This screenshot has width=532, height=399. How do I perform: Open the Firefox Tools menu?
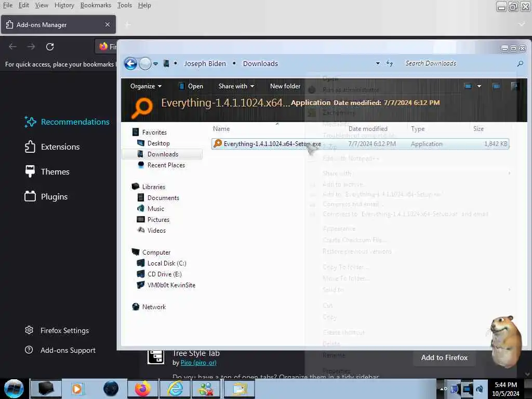point(125,5)
